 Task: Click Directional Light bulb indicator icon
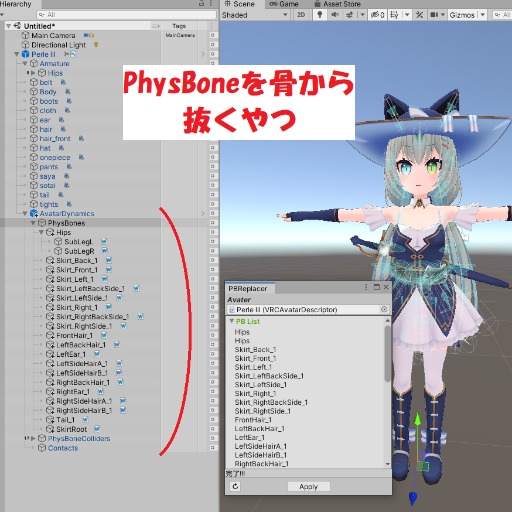click(96, 44)
